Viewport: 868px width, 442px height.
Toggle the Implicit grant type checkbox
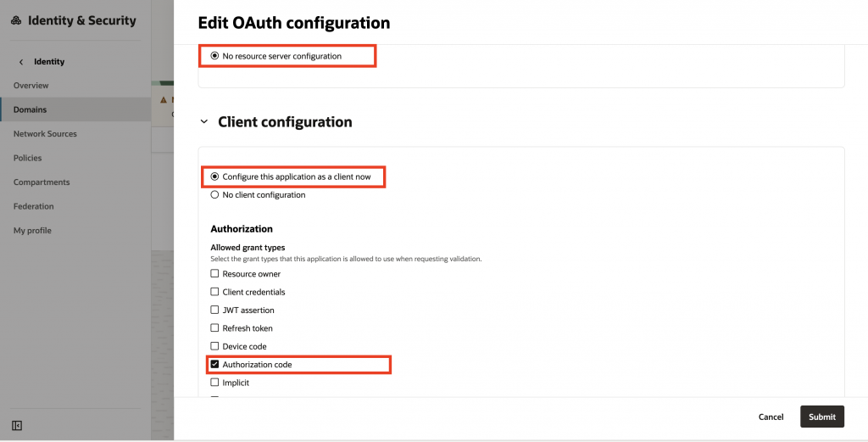pos(214,383)
